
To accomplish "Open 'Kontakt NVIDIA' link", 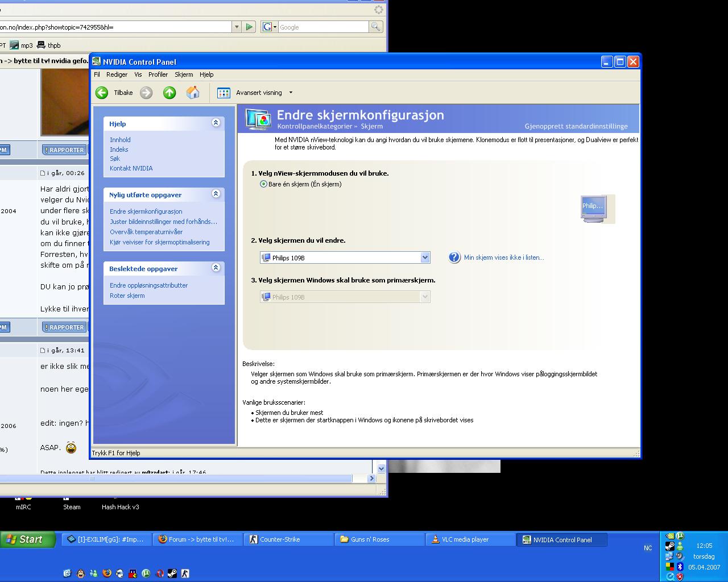I will [x=131, y=168].
